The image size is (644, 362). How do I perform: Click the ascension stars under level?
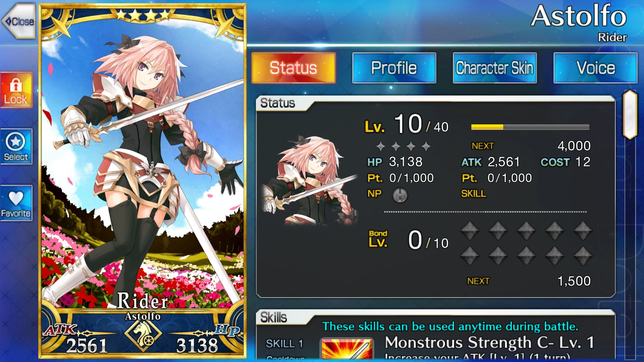pos(403,146)
